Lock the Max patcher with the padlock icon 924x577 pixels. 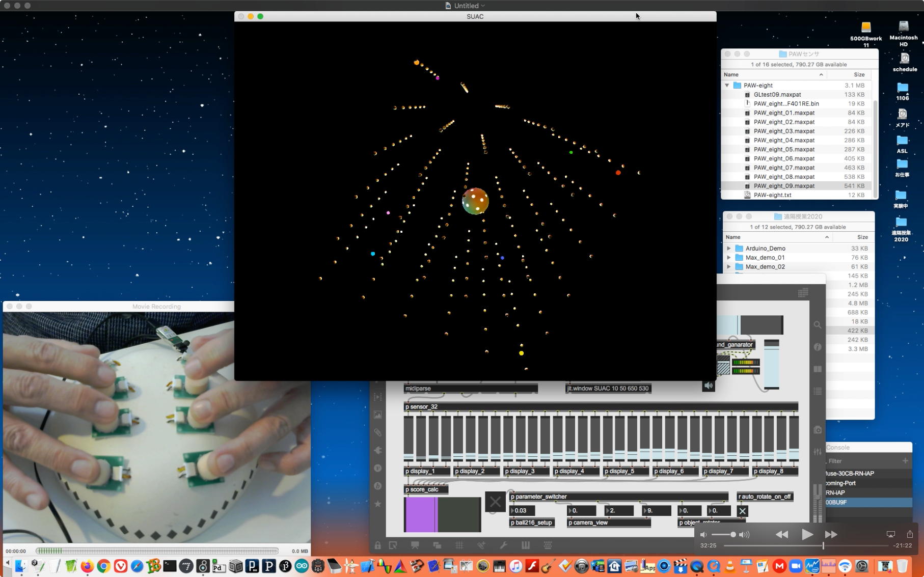coord(377,545)
